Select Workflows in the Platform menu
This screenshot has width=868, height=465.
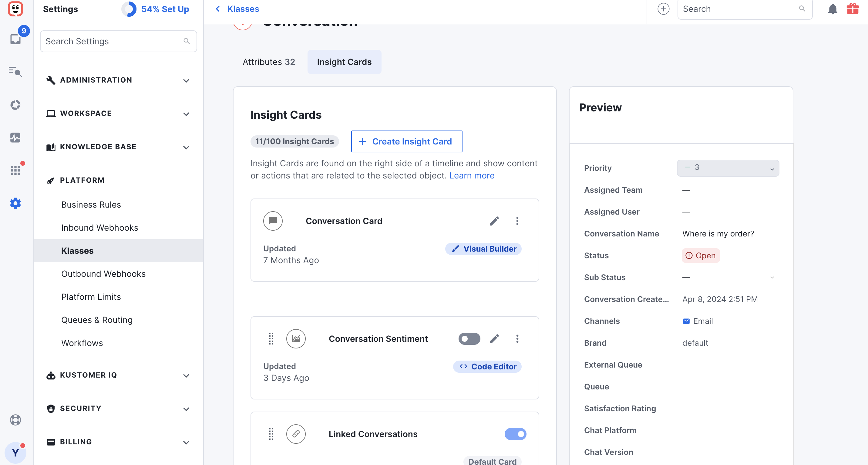click(82, 343)
